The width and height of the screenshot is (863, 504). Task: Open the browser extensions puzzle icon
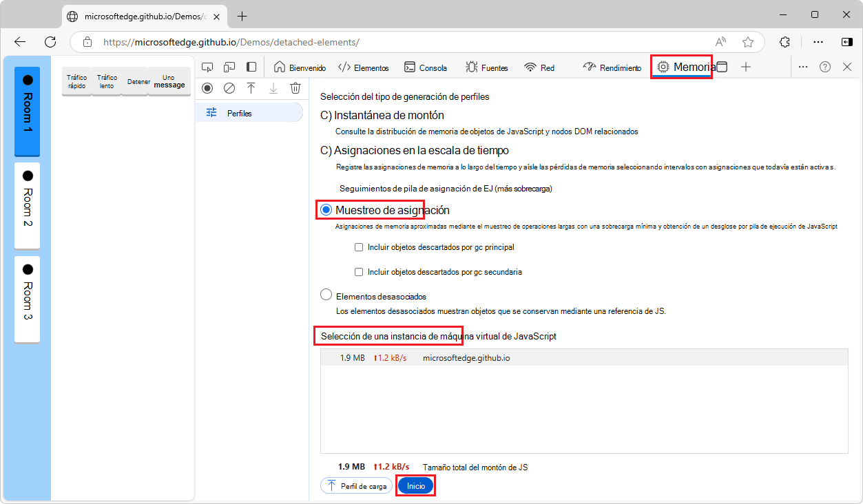coord(784,42)
